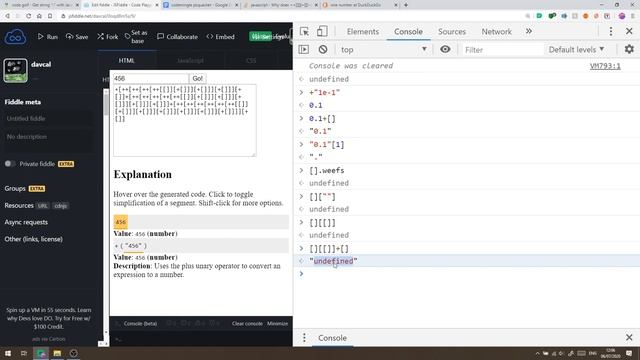Screen dimensions: 640x360
Task: Clear the console with the ban icon
Action: [323, 49]
